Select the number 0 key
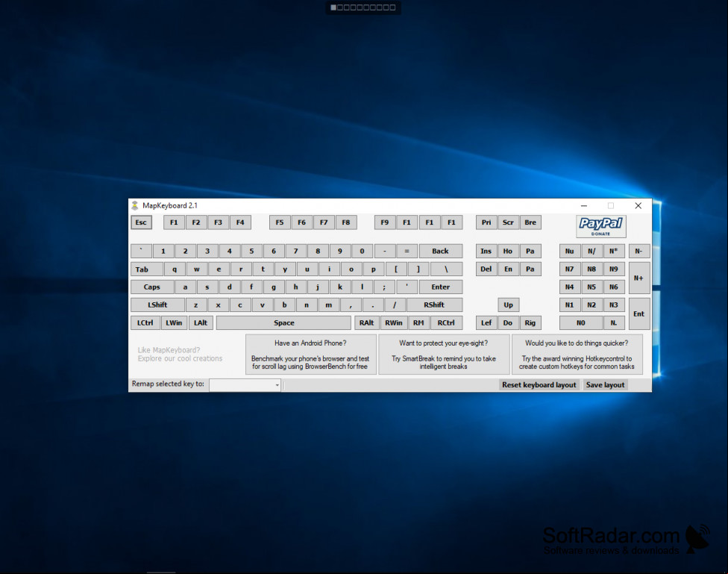 coord(363,251)
